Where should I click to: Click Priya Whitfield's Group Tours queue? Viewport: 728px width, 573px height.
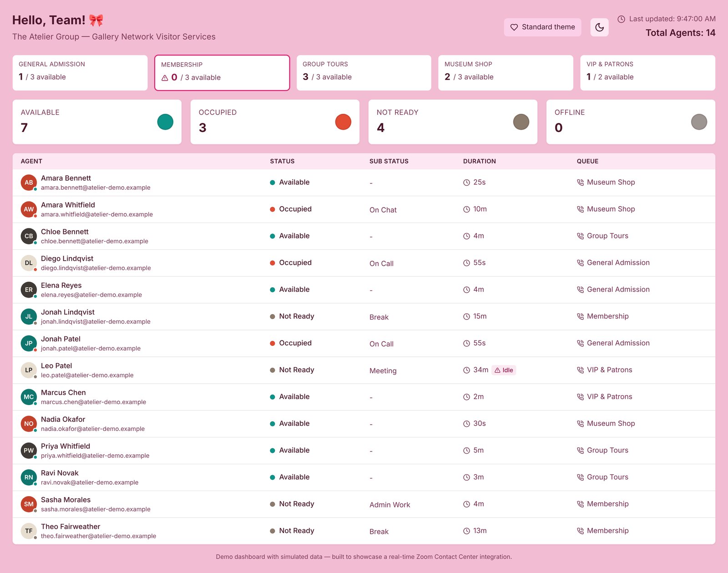pos(607,450)
